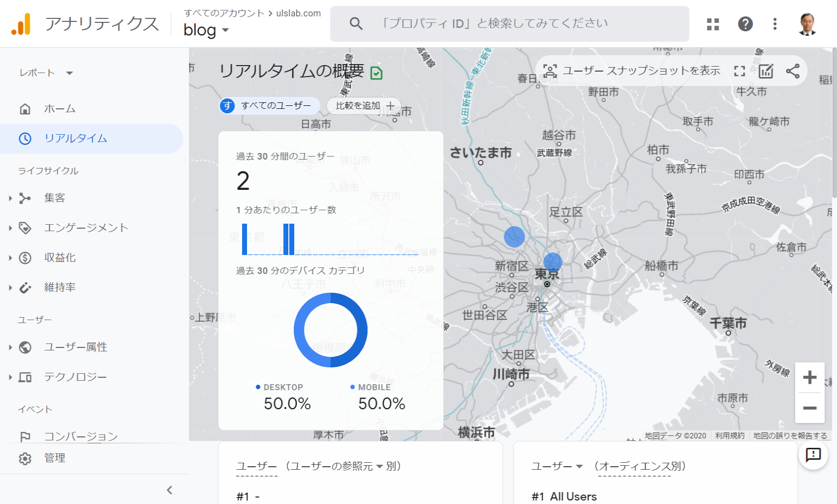Click the magnifier search icon

(x=356, y=23)
